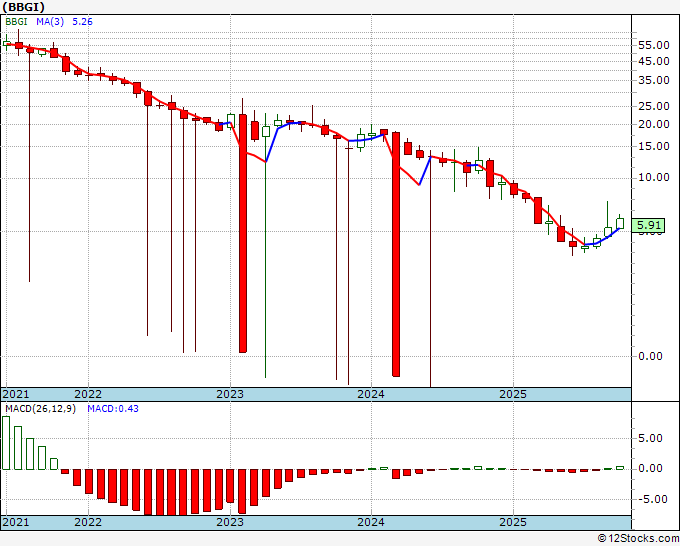This screenshot has height=546, width=680.
Task: Click the last green candlestick near 5.91
Action: click(620, 223)
